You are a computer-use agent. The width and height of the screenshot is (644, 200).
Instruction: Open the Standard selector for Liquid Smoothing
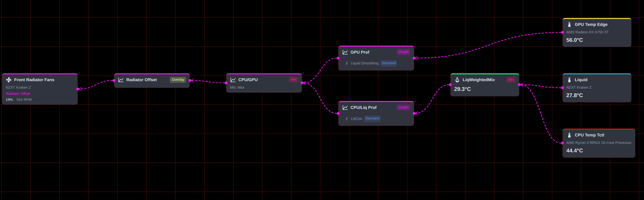point(389,63)
